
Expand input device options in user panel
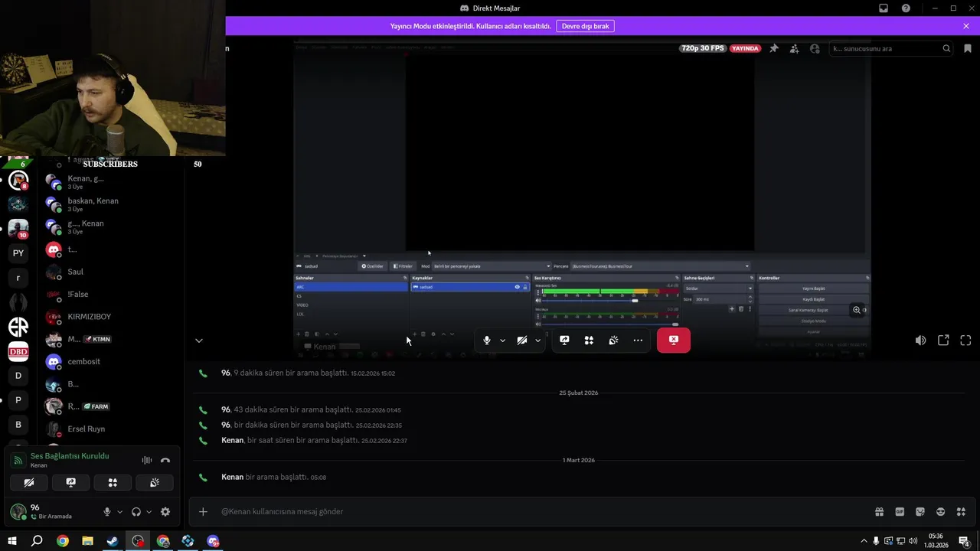119,512
